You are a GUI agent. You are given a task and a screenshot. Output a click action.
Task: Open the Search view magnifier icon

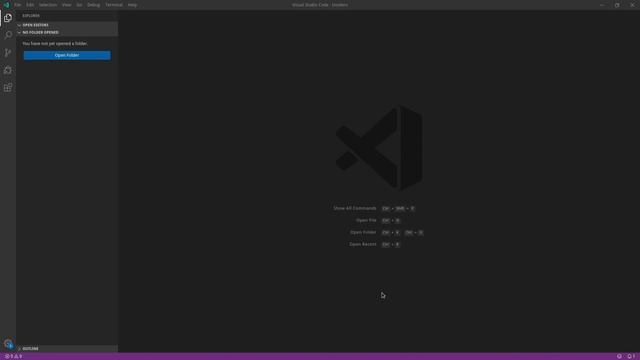pyautogui.click(x=8, y=35)
